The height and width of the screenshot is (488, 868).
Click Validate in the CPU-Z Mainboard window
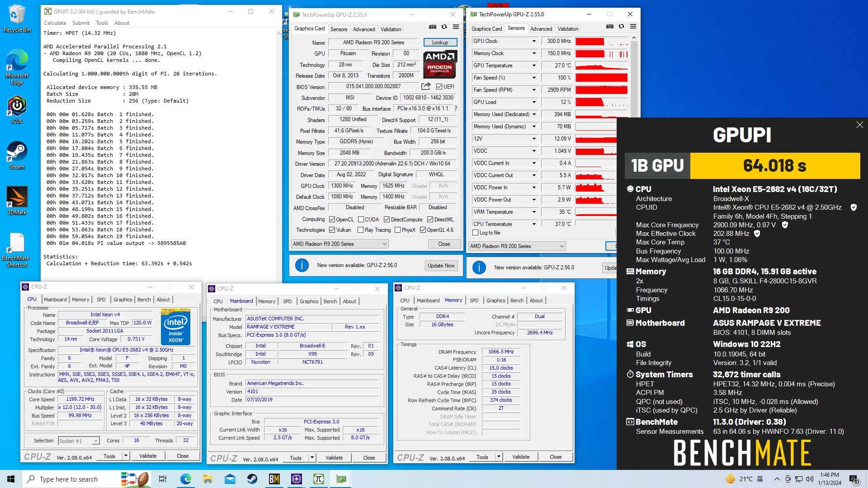click(x=334, y=458)
